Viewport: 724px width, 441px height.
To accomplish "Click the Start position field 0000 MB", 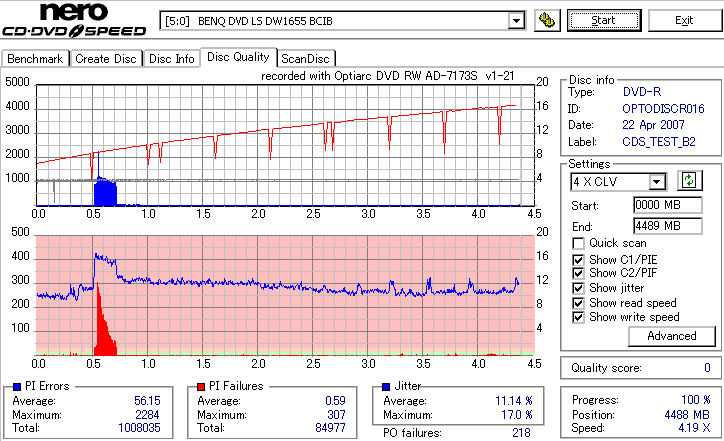I will coord(668,205).
